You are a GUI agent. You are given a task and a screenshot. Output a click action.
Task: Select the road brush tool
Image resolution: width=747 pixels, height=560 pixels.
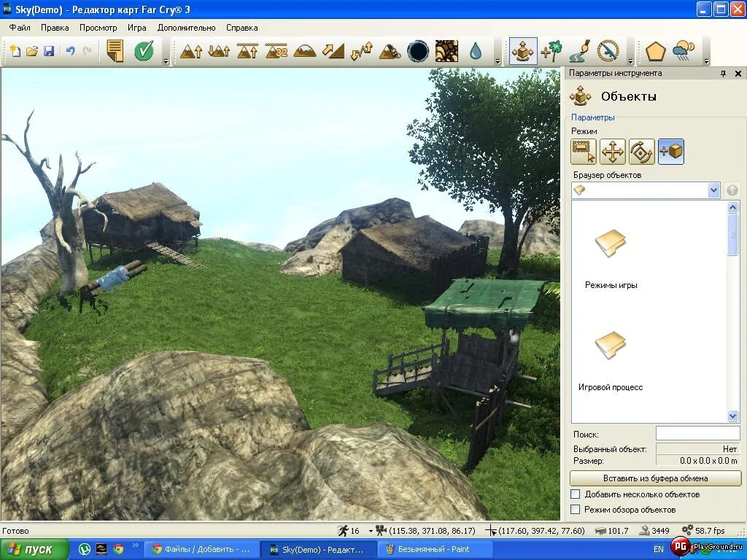(x=580, y=51)
